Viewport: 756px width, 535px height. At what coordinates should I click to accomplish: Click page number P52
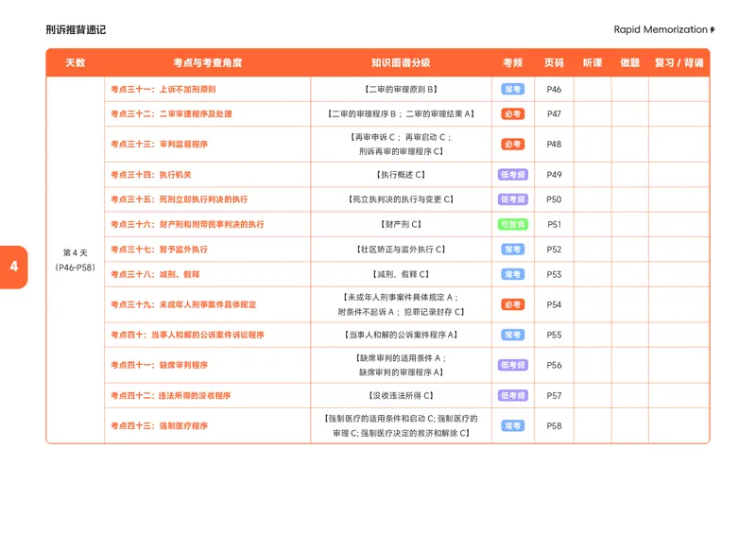pos(554,250)
